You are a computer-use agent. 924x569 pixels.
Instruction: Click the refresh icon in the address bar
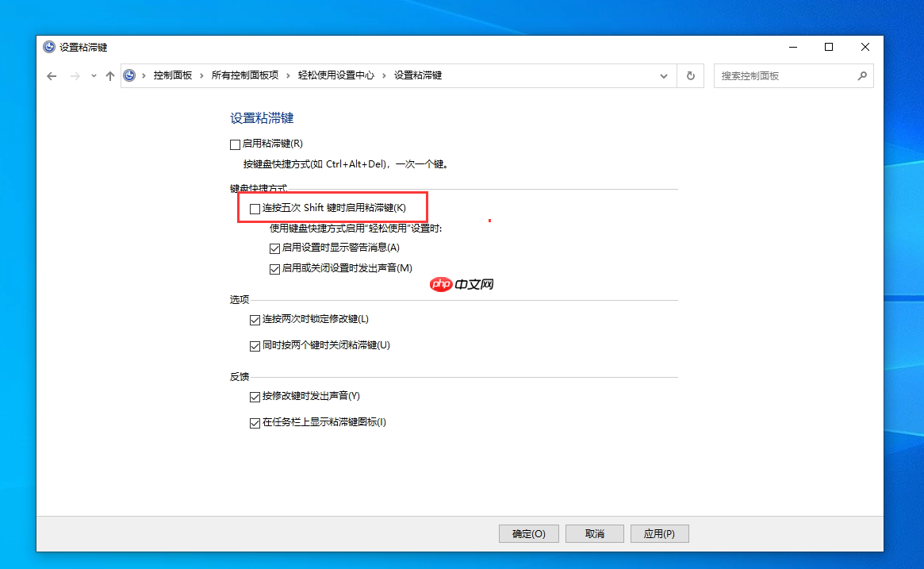[x=690, y=75]
